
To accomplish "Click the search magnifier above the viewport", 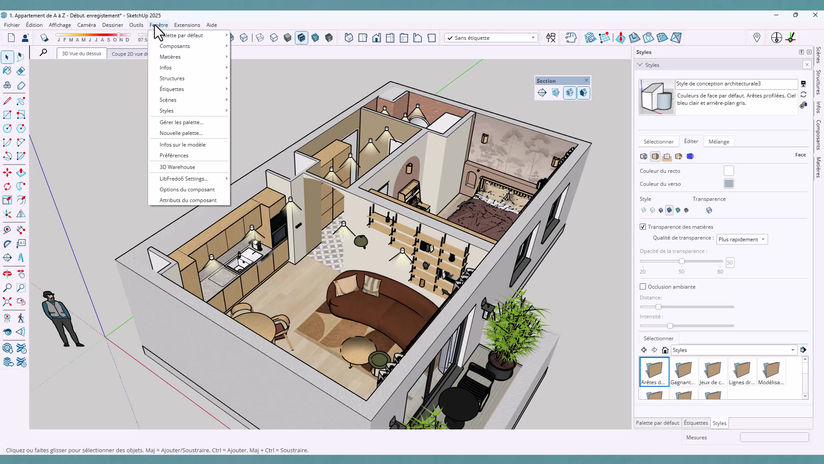I will pos(43,53).
